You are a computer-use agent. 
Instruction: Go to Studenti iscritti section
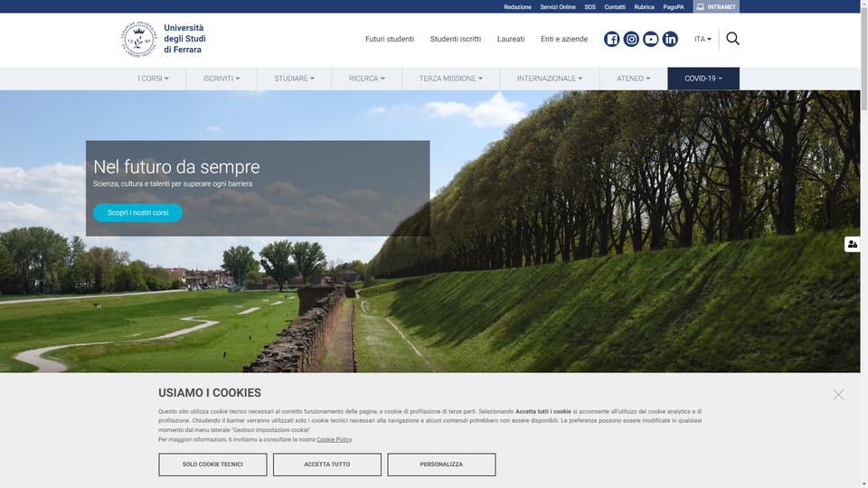[x=455, y=39]
